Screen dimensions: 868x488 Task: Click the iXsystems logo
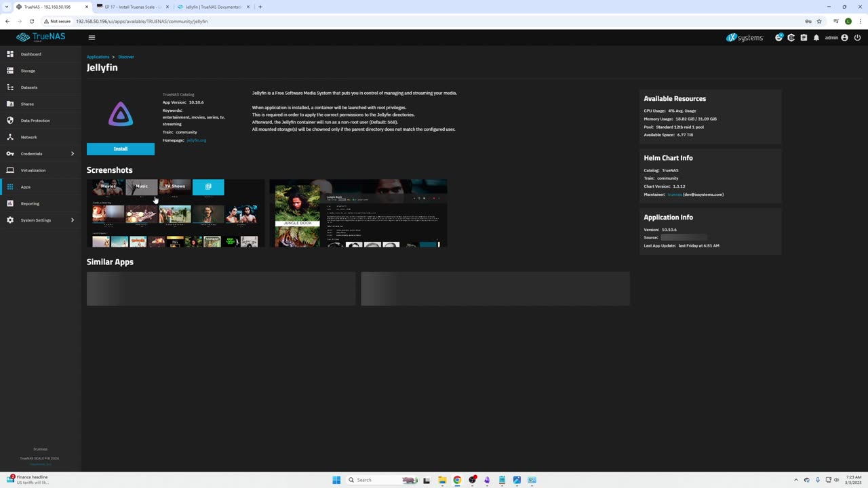[745, 38]
